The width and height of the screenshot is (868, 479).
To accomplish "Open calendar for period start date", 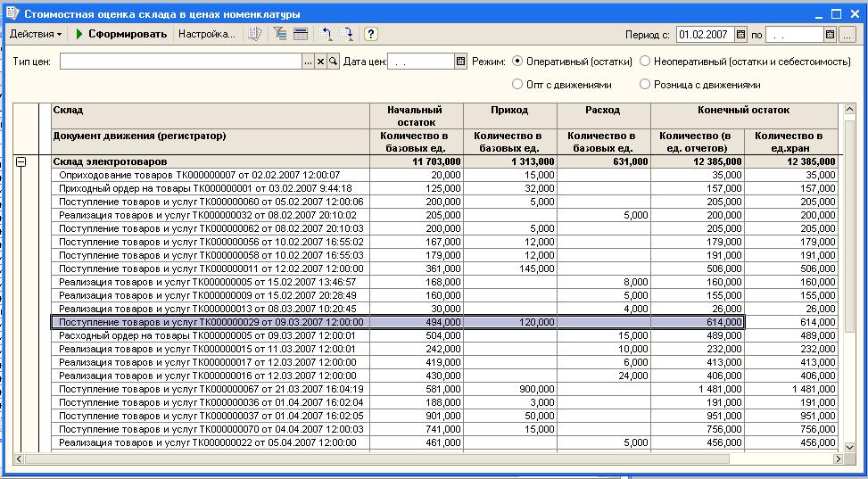I will tap(740, 34).
